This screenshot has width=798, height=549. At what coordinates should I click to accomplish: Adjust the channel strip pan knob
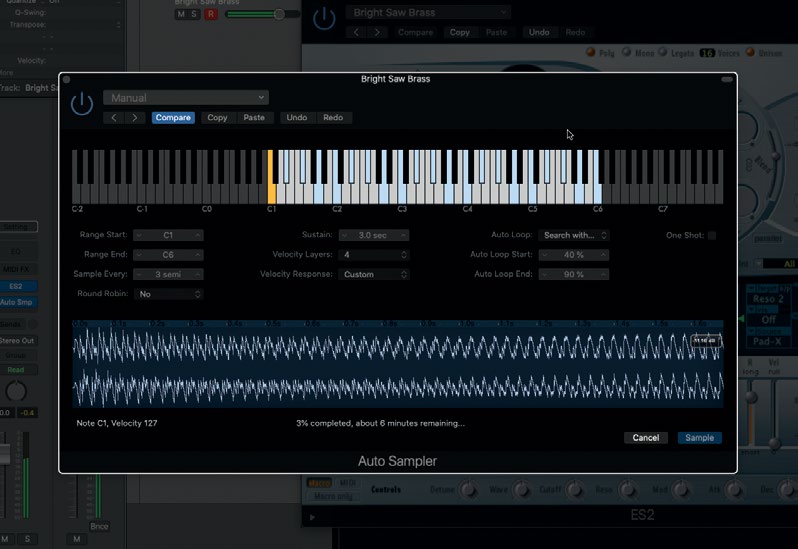[x=16, y=391]
